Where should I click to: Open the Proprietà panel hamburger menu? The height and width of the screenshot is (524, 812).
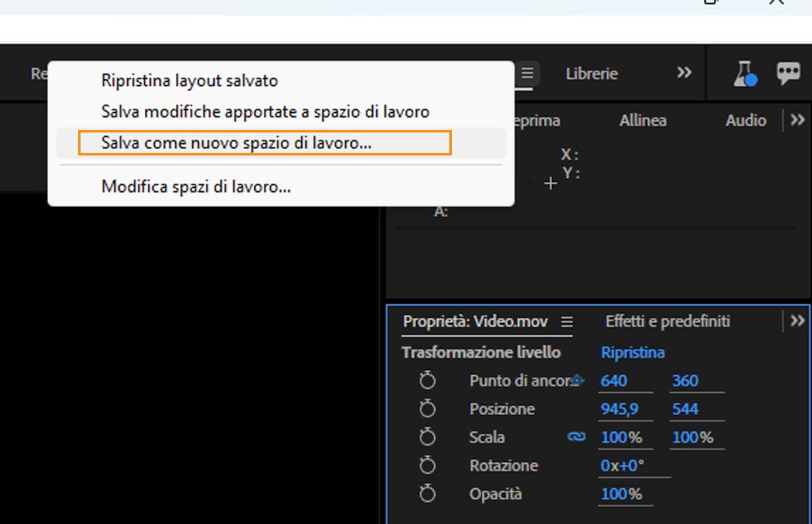tap(567, 322)
